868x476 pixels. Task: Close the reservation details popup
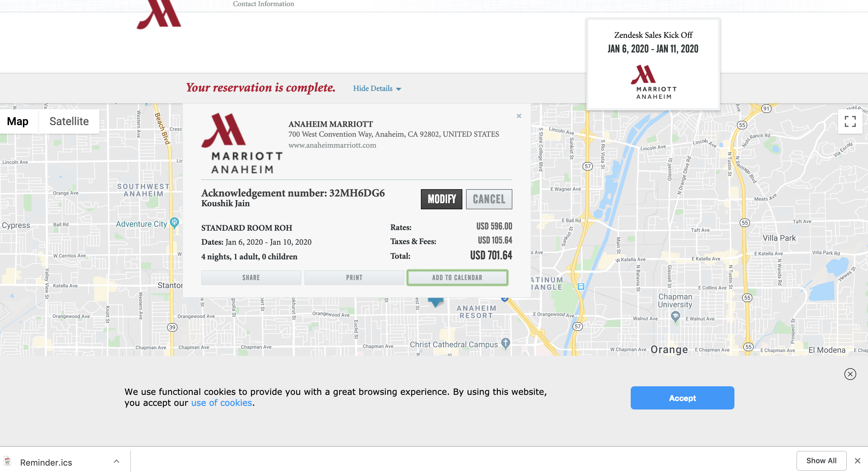pyautogui.click(x=518, y=116)
